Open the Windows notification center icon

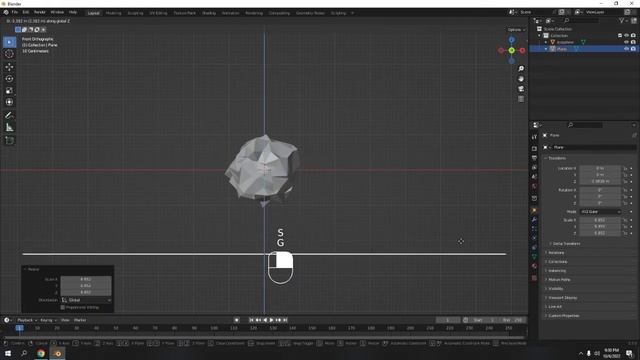(629, 353)
